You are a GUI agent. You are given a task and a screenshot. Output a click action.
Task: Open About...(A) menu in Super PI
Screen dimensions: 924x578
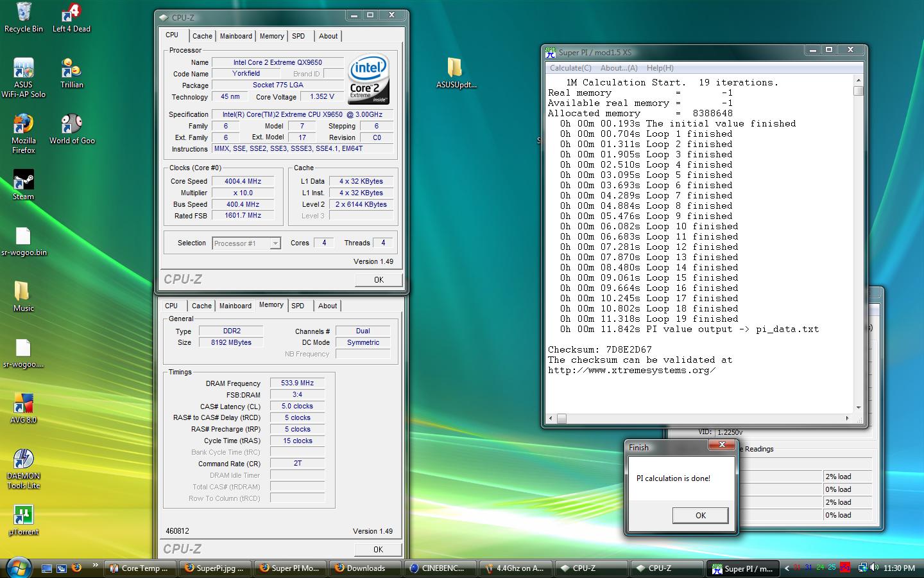pos(619,68)
